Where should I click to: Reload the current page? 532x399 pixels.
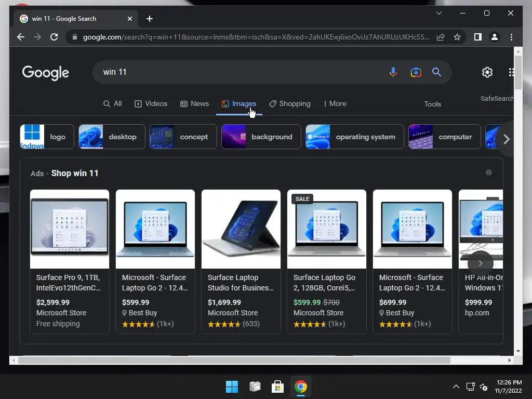tap(54, 37)
